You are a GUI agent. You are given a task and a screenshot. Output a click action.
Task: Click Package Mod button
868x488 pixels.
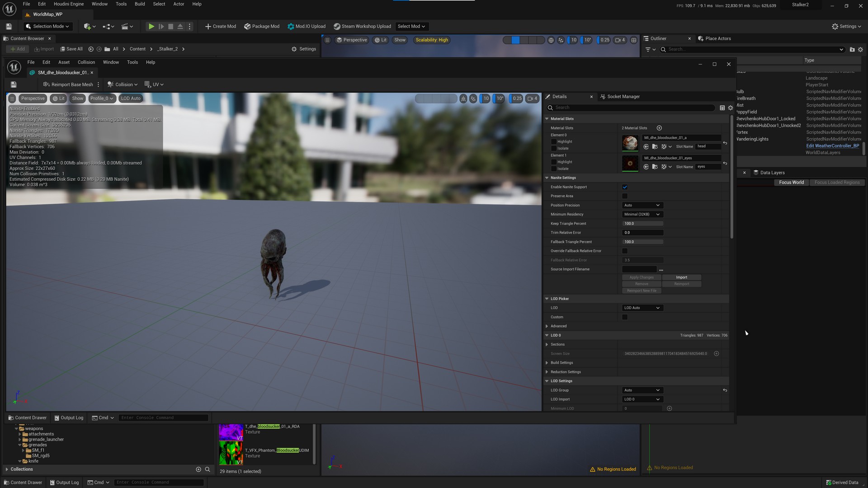click(262, 27)
